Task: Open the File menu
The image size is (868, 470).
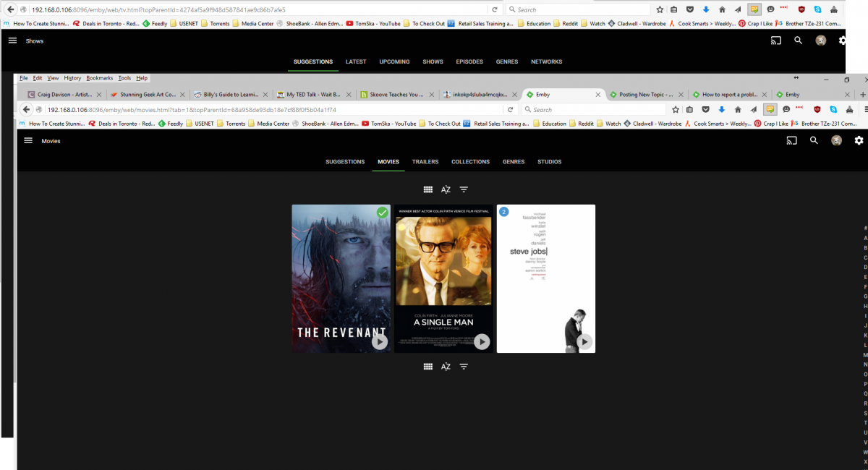Action: (x=24, y=77)
